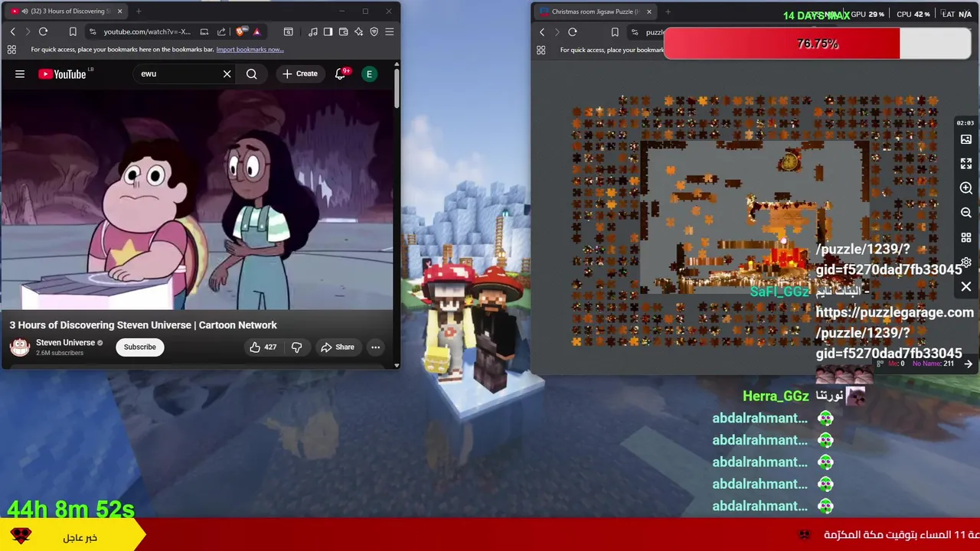Open the puzzle settings gear
Image resolution: width=980 pixels, height=551 pixels.
point(966,262)
